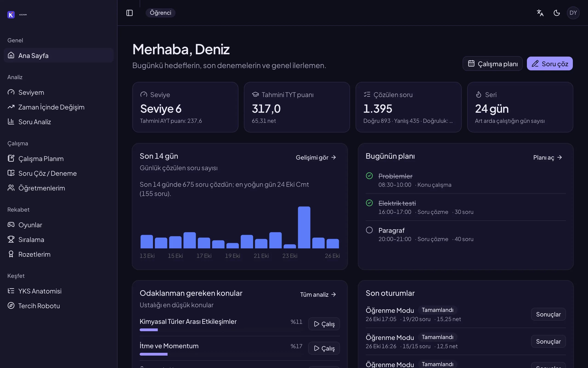Screen dimensions: 588x368
Task: Click the Çalışma Planım notebook icon
Action: coord(11,158)
